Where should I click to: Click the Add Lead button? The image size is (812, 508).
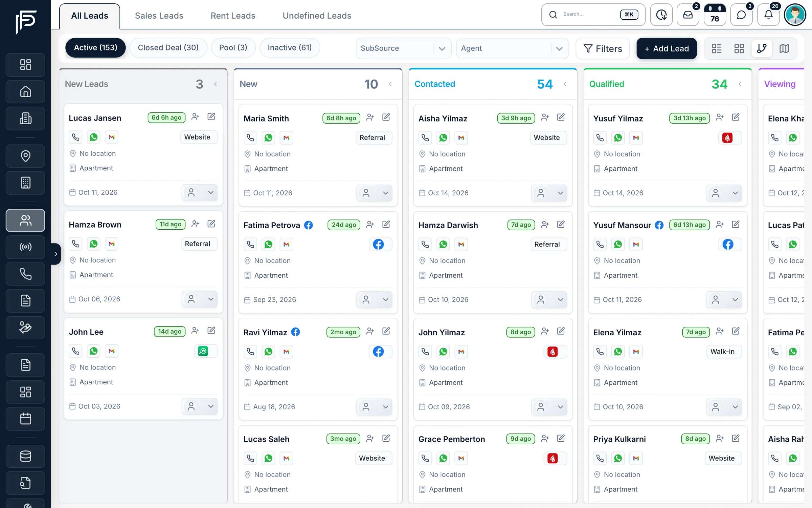click(667, 48)
